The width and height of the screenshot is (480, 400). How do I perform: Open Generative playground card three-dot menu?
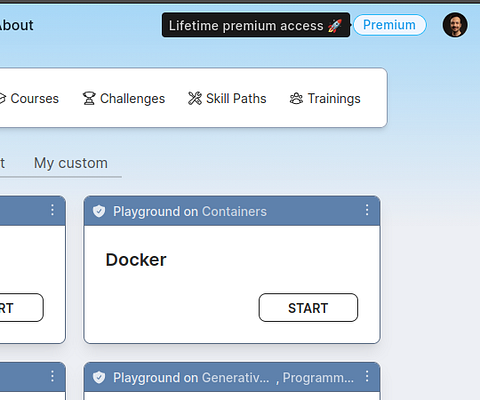(x=367, y=376)
